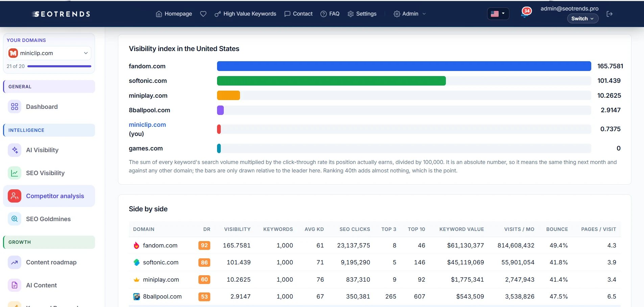Click the Contact speech bubble icon

pyautogui.click(x=287, y=14)
